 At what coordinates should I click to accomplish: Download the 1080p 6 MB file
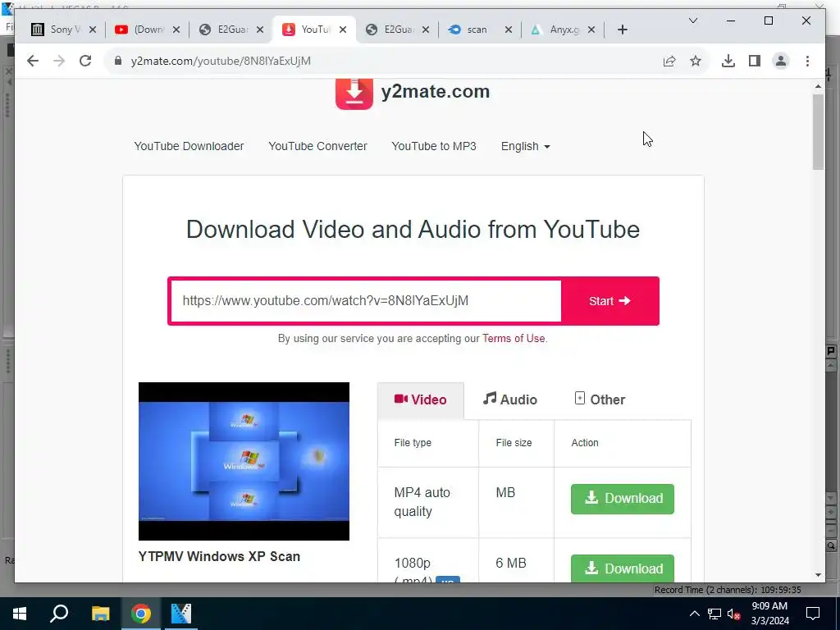pos(623,568)
